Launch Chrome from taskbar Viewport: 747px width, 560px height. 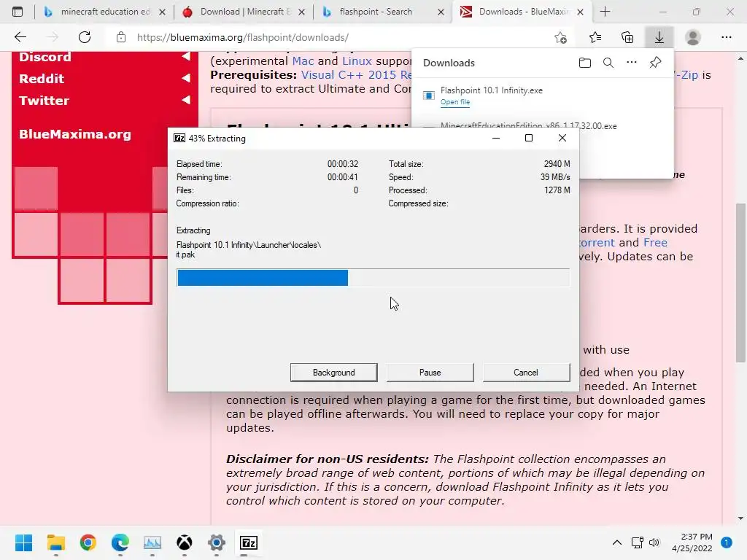coord(88,542)
